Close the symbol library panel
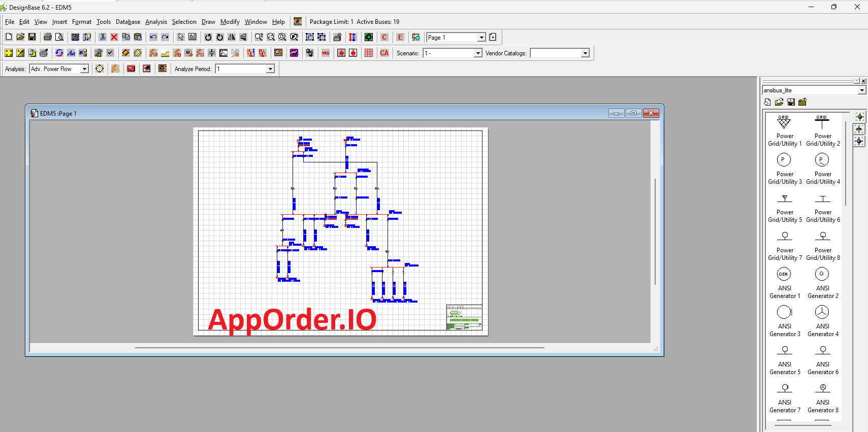This screenshot has height=432, width=868. pos(863,81)
